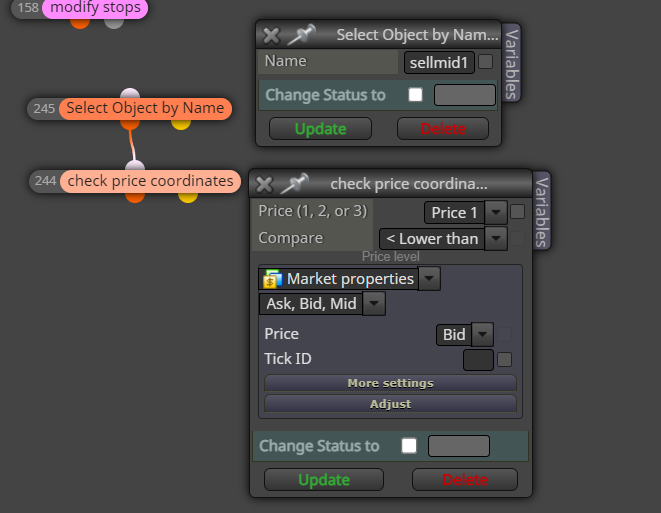Close the Select Object by Name panel
Screen dimensions: 661x513
271,36
